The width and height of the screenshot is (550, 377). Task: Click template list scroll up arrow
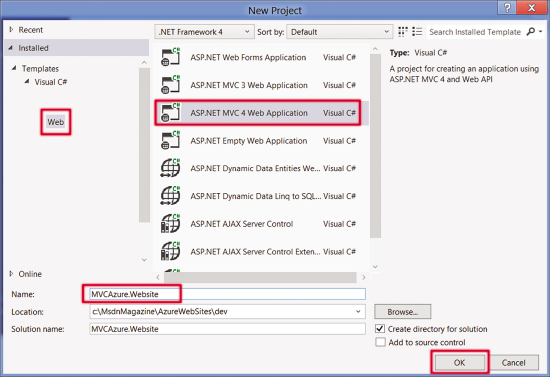[375, 49]
